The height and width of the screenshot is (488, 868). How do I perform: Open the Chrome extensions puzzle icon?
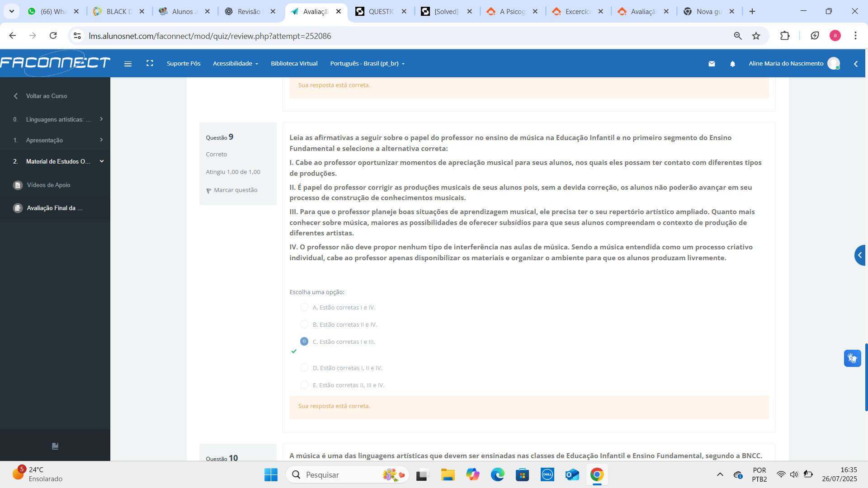[785, 36]
